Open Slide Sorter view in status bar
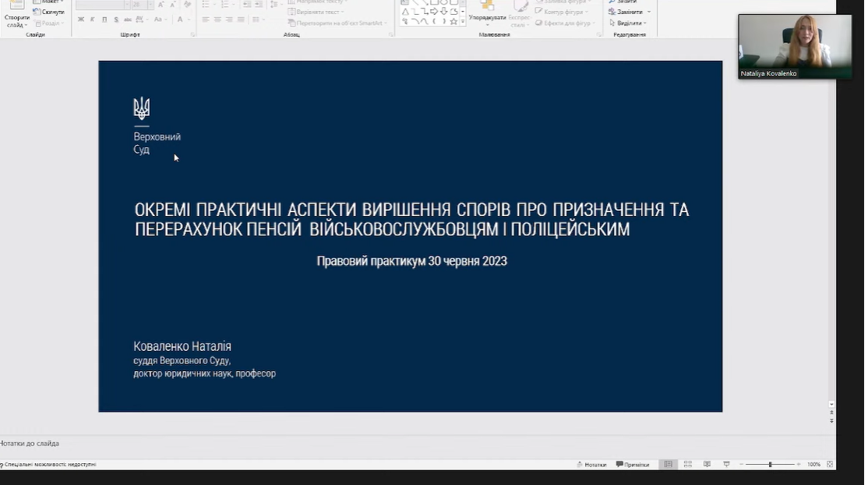The width and height of the screenshot is (868, 485). (x=687, y=464)
